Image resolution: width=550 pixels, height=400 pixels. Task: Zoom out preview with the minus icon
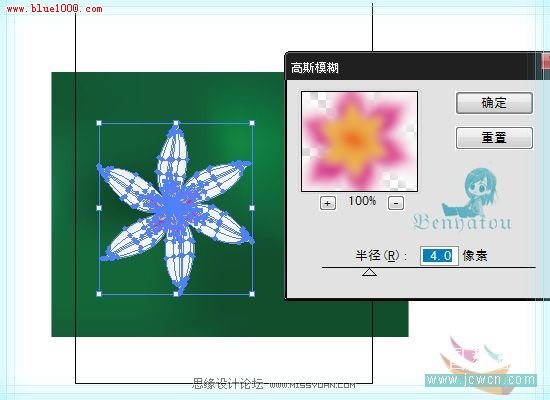point(396,203)
